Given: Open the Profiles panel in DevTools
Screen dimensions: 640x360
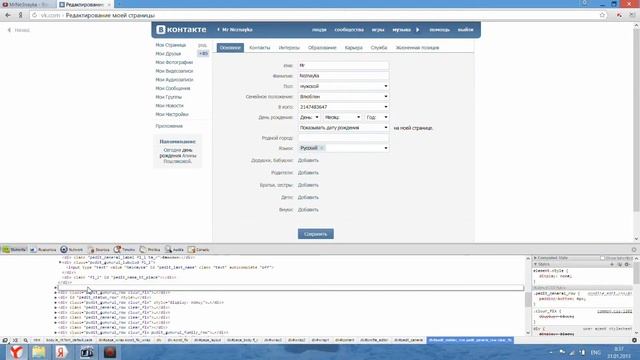Looking at the screenshot, I should tap(150, 249).
